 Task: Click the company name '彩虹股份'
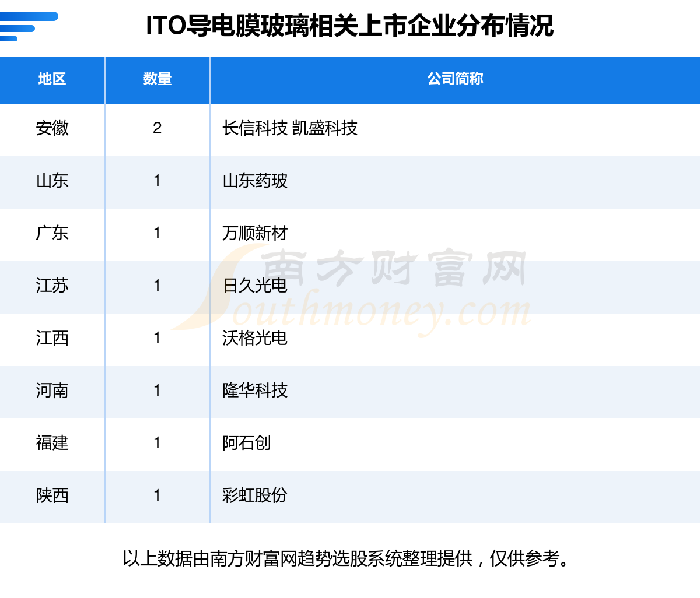tap(255, 495)
